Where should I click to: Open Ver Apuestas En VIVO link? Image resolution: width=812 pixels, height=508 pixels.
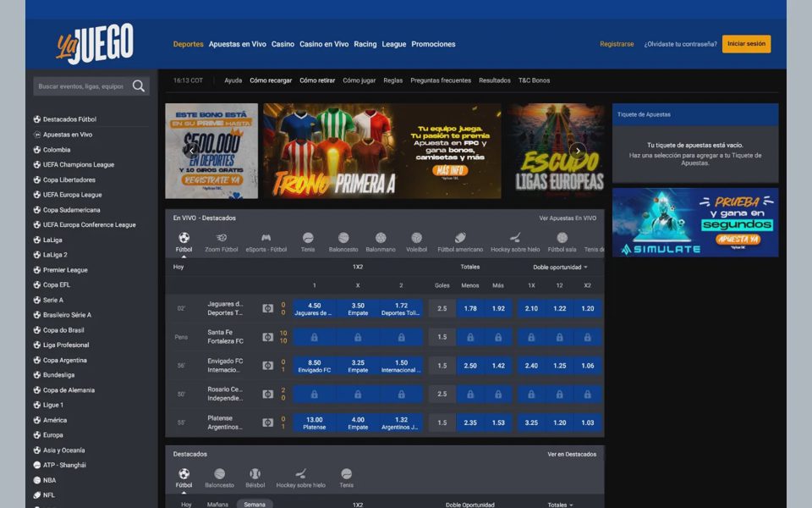[568, 218]
